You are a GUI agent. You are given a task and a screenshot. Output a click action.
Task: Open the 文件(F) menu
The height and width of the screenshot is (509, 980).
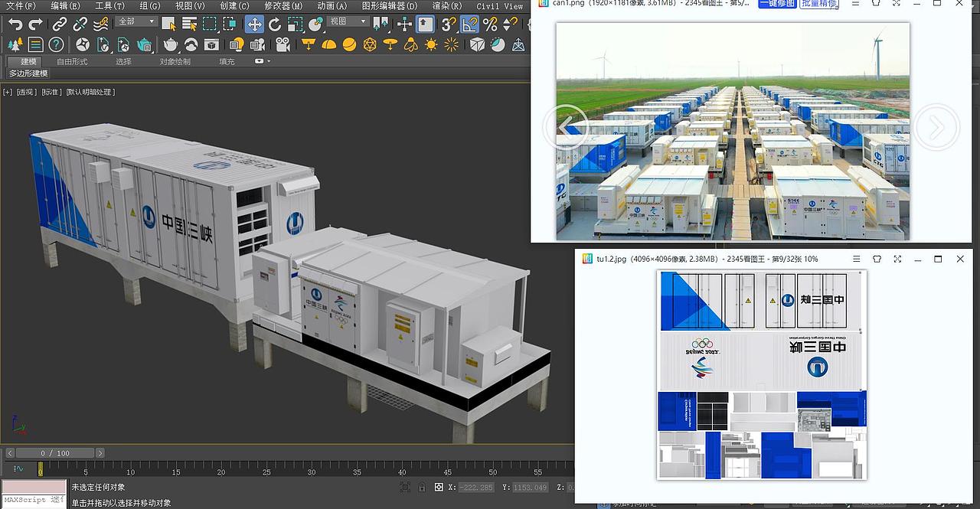pyautogui.click(x=21, y=6)
